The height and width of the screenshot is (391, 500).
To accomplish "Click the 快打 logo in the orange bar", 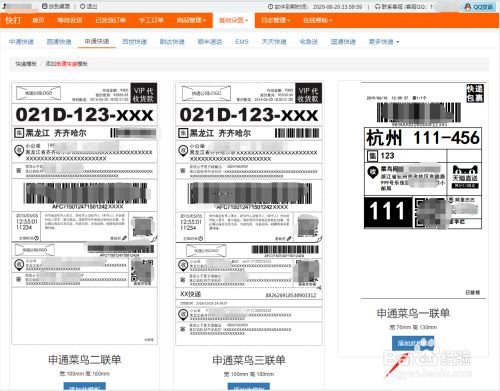I will pyautogui.click(x=13, y=20).
